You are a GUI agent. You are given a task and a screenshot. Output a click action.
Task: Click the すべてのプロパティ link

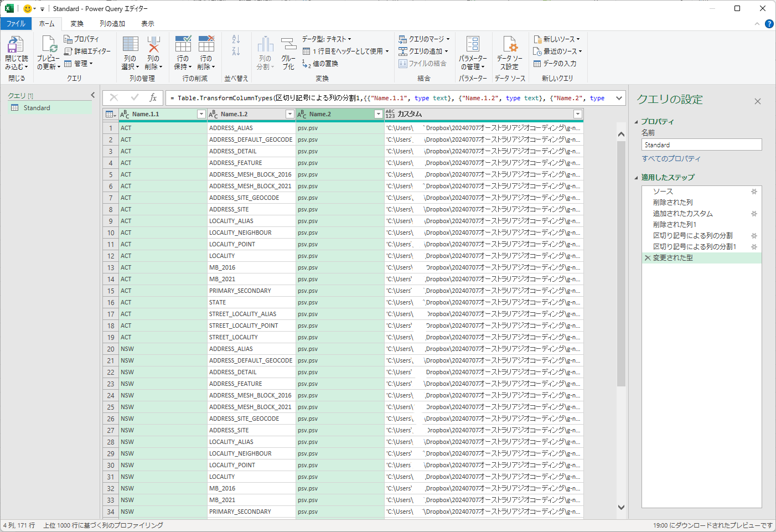point(671,159)
